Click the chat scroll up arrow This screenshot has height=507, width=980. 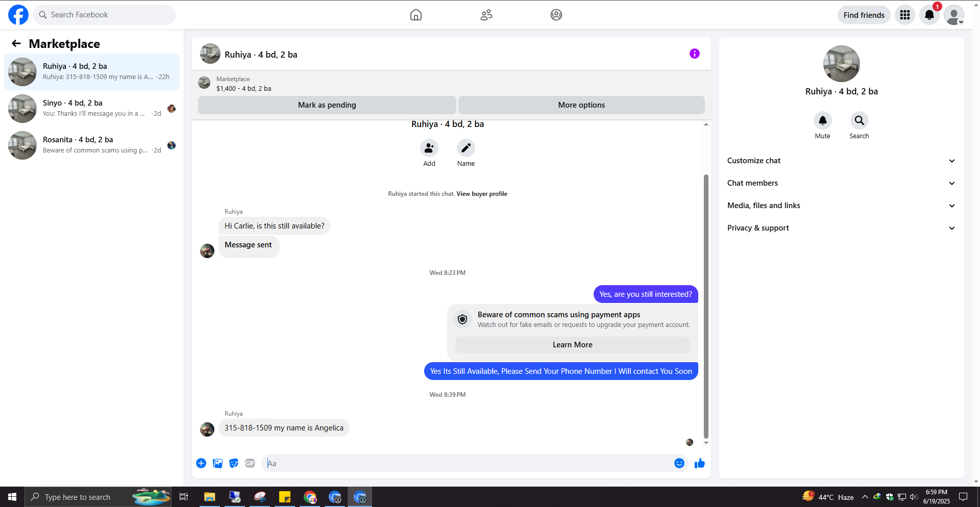tap(706, 124)
